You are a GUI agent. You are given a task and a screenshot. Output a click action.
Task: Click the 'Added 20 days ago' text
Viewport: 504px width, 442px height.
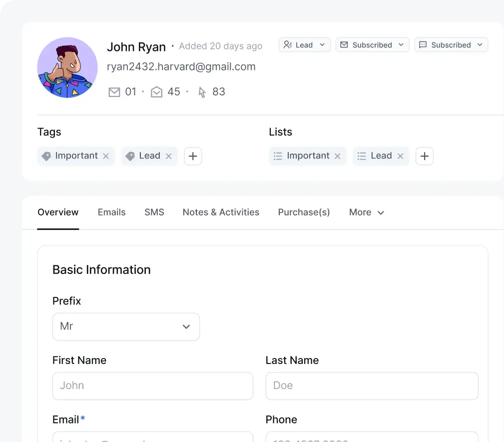pyautogui.click(x=220, y=46)
